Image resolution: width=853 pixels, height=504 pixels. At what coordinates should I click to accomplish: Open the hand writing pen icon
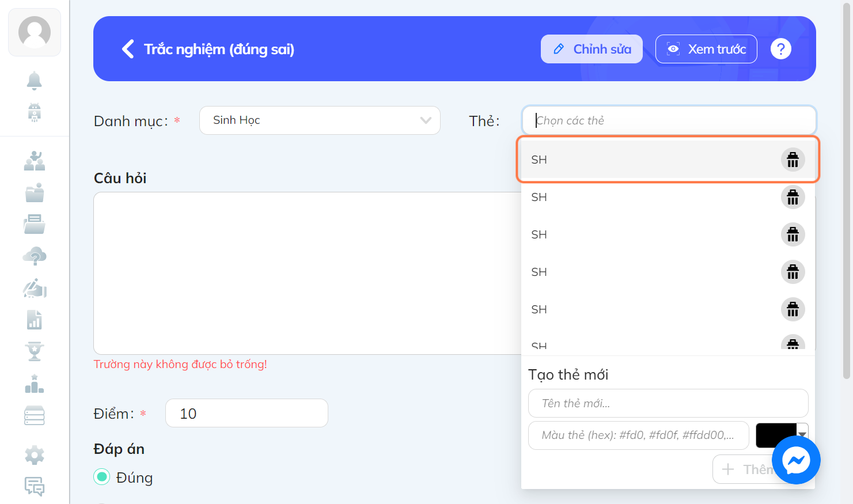click(x=35, y=287)
